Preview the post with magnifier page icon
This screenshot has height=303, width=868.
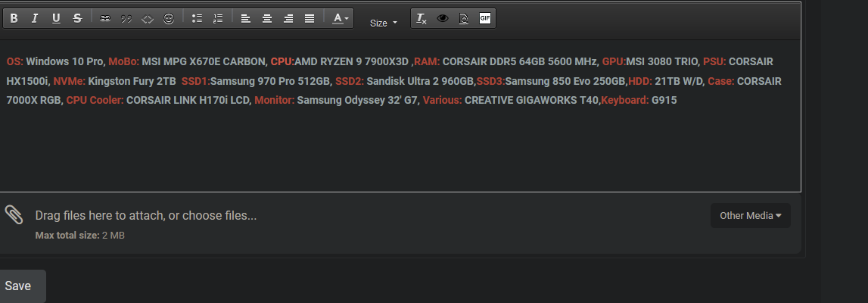coord(464,18)
